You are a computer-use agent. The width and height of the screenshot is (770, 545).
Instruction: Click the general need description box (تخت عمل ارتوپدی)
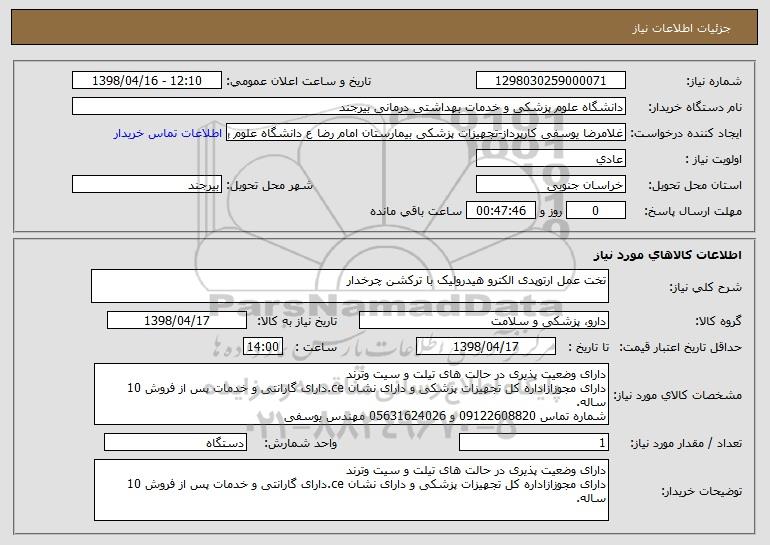click(350, 286)
